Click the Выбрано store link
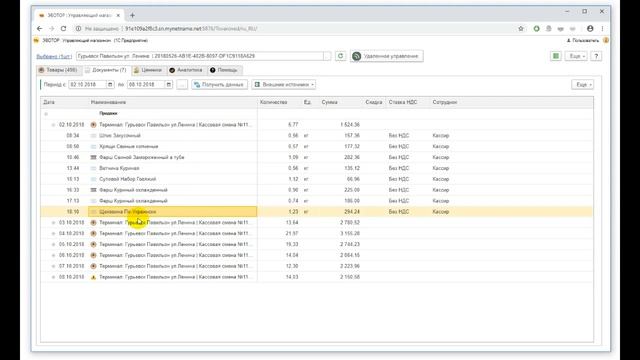640x360 pixels. pyautogui.click(x=54, y=56)
